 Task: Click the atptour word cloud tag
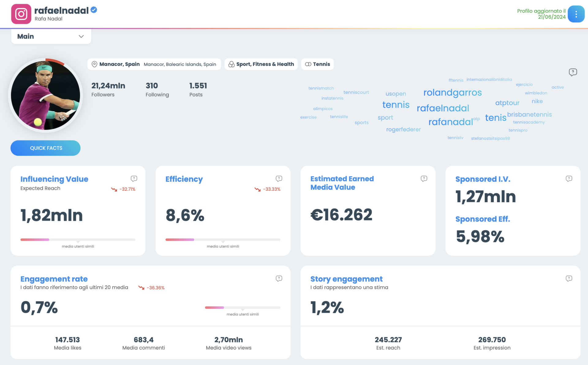tap(507, 103)
